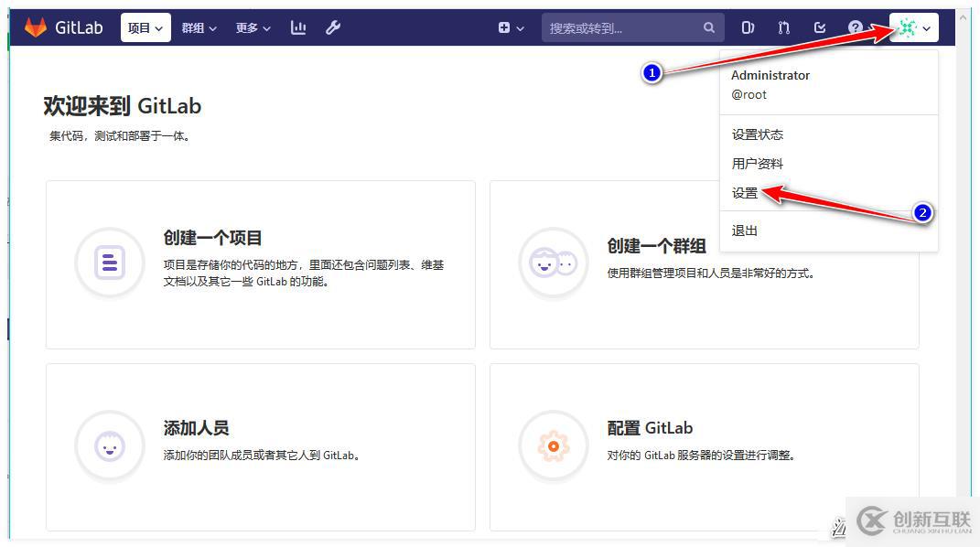Screen dimensions: 980x547
Task: Click the 欢迎来到 GitLab heading
Action: tap(123, 106)
